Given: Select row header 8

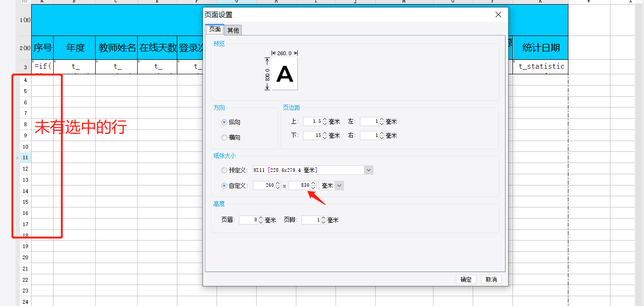Looking at the screenshot, I should tap(25, 124).
